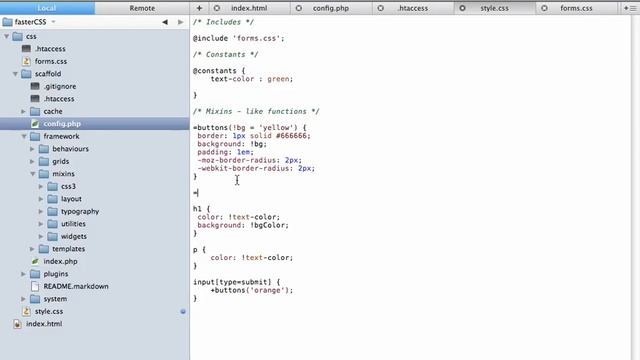Click the @include 'forms.css' line

click(238, 38)
